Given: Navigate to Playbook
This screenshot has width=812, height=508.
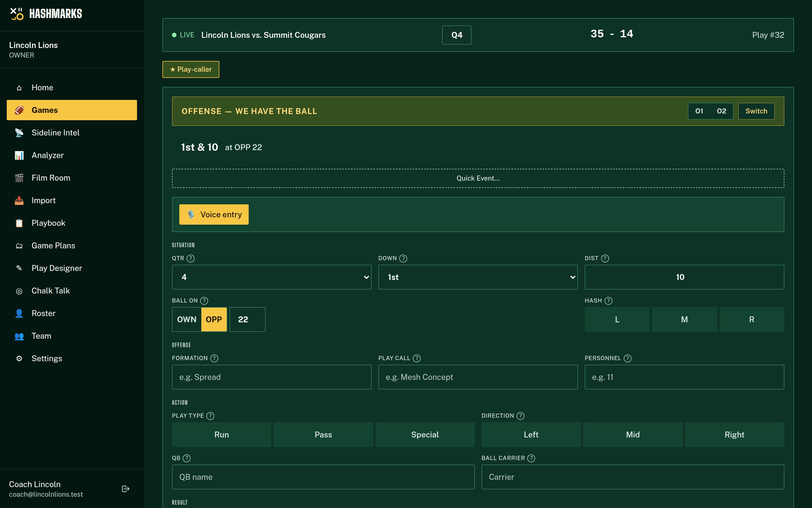Looking at the screenshot, I should [x=72, y=223].
